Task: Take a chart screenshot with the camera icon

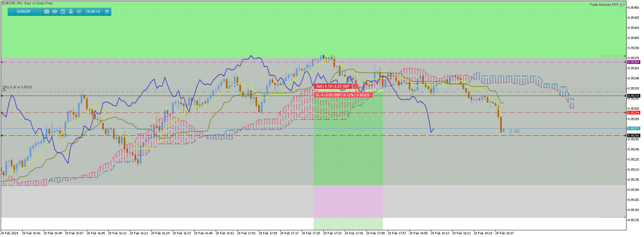Action: point(47,11)
